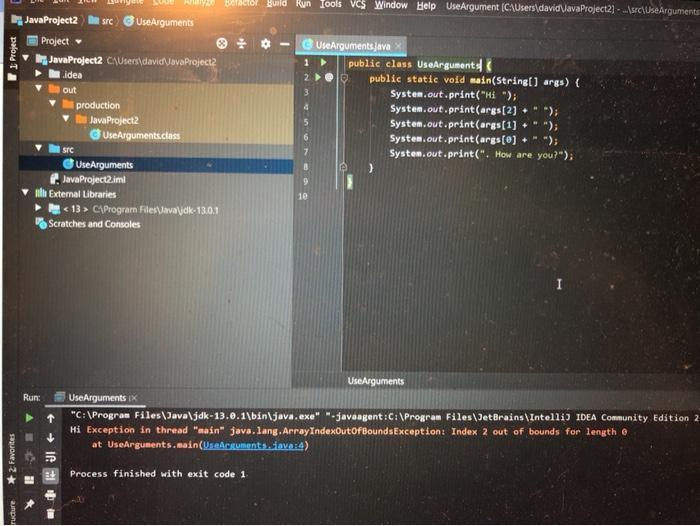Toggle scroll to end in Run console
The width and height of the screenshot is (700, 526).
point(50,476)
